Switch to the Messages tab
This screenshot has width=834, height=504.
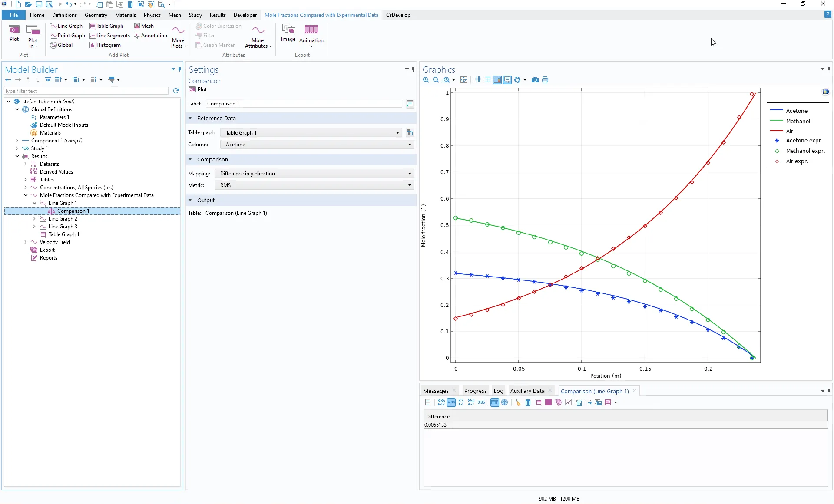(x=435, y=391)
